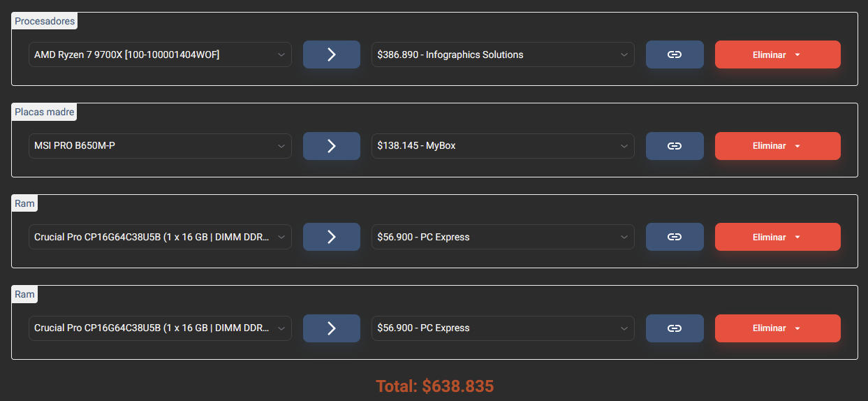Click Eliminar in the Procesadores row
The image size is (868, 401).
pos(777,54)
